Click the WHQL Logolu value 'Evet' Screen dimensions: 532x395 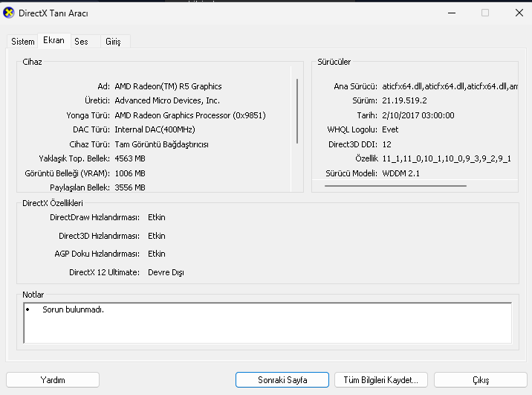(x=390, y=129)
